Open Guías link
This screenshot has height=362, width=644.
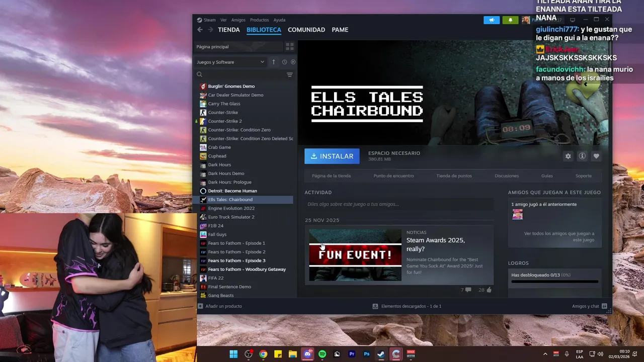(547, 176)
